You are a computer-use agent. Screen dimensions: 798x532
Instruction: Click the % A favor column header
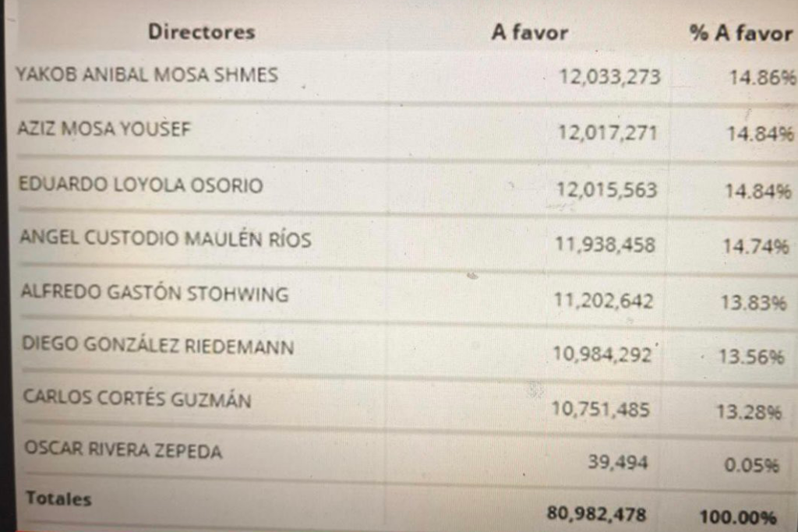[x=741, y=33]
